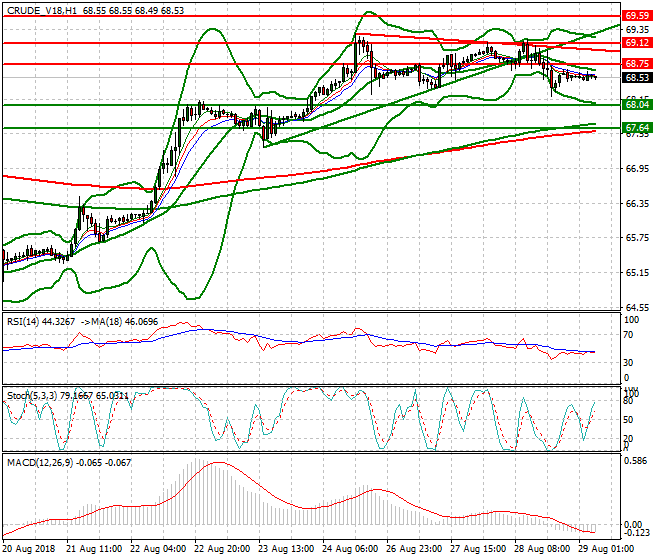Click the 66.35 price axis value
Screen dimensions: 660x560
(x=637, y=204)
